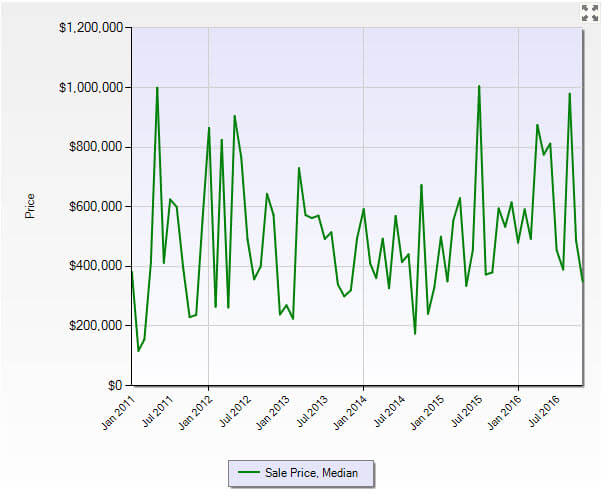The image size is (608, 502).
Task: Click the Jul 2013 axis label
Action: 312,411
